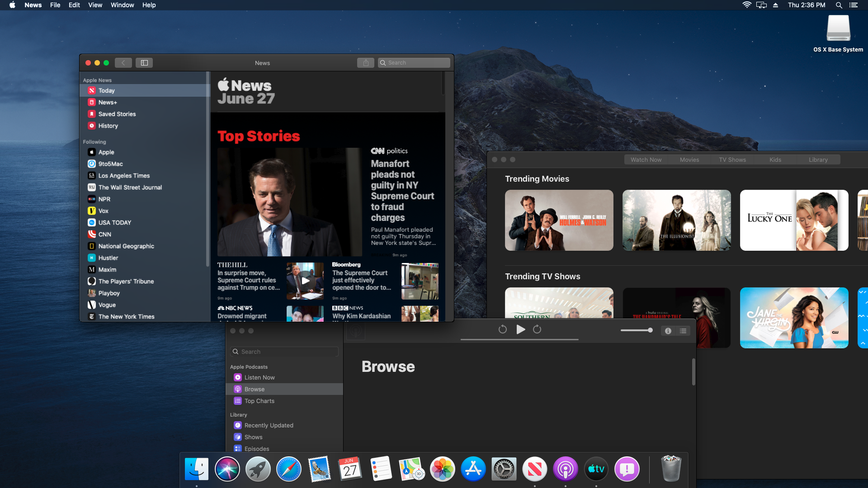Open Notification Center in menu bar
The width and height of the screenshot is (868, 488).
pyautogui.click(x=854, y=5)
